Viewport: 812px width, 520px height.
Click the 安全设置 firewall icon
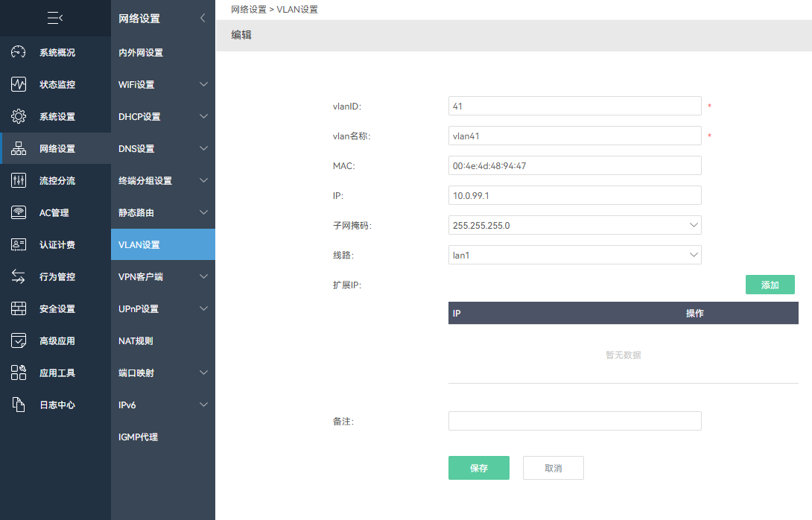[19, 309]
